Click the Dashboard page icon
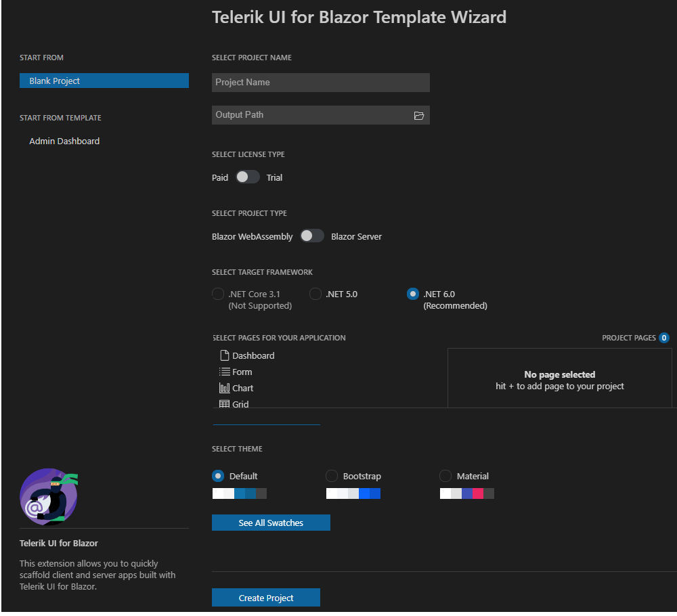The height and width of the screenshot is (616, 677). click(x=225, y=355)
